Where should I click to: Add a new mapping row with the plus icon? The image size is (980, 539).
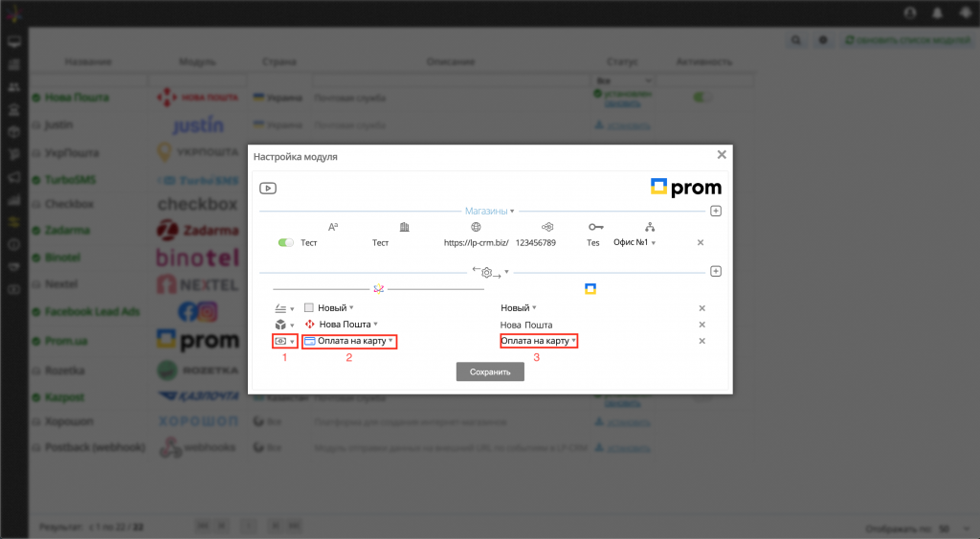pos(716,271)
